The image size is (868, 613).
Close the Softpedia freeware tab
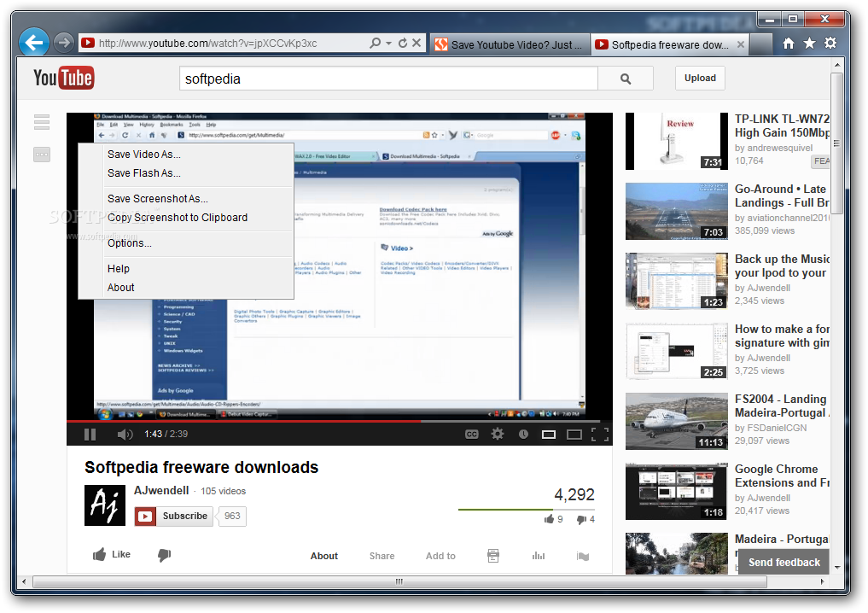point(741,44)
